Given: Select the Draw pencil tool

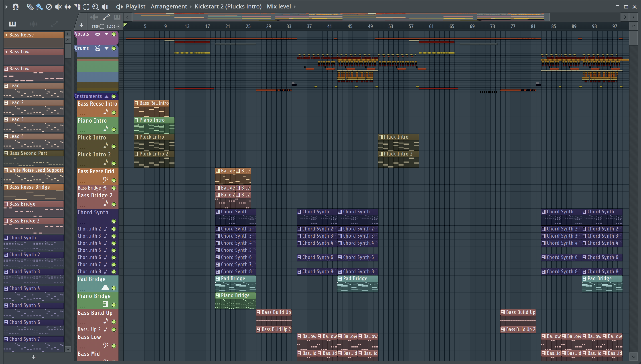Looking at the screenshot, I should click(30, 7).
